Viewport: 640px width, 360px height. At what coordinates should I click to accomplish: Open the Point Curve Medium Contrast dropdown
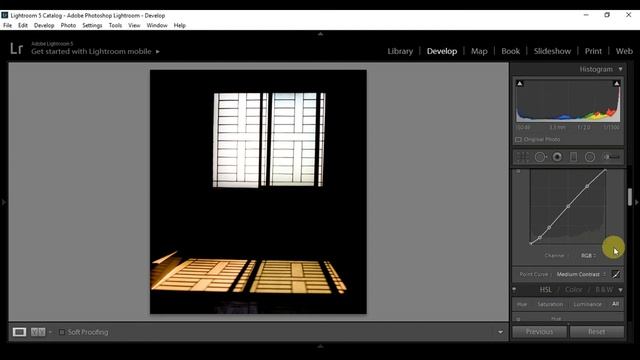(x=581, y=274)
